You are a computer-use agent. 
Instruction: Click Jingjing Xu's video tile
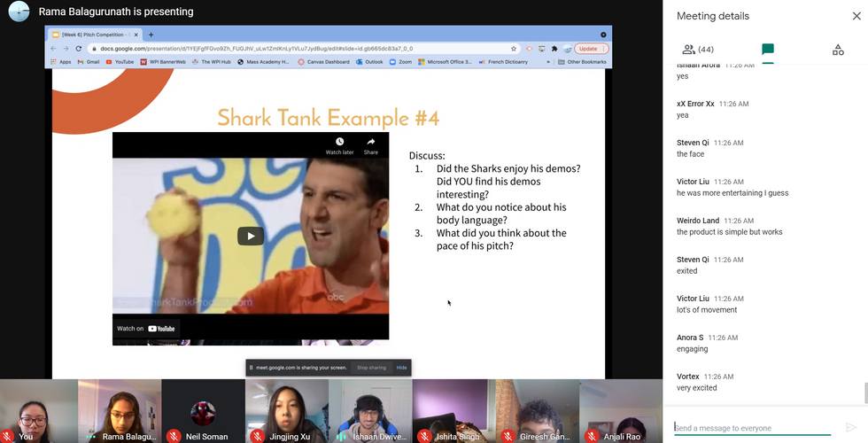[x=287, y=411]
